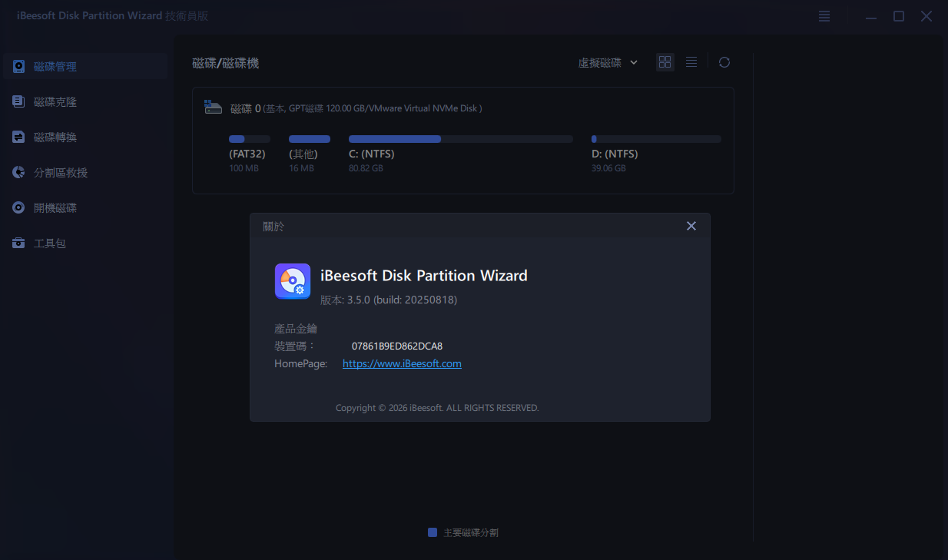The height and width of the screenshot is (560, 948).
Task: Click the 磁碟管理 sidebar icon
Action: 18,67
